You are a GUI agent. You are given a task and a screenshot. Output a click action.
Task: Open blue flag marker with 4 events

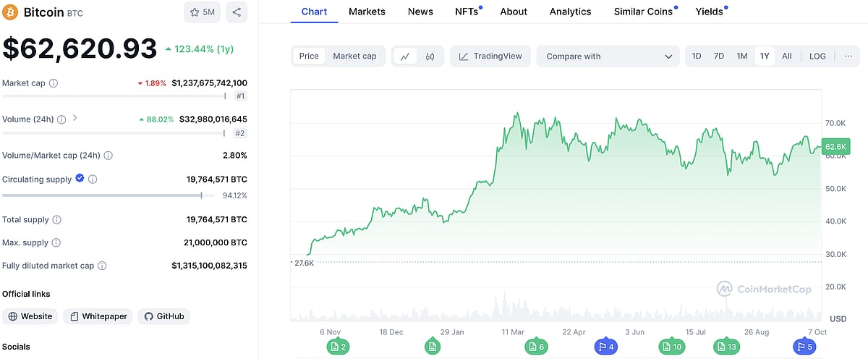coord(606,347)
